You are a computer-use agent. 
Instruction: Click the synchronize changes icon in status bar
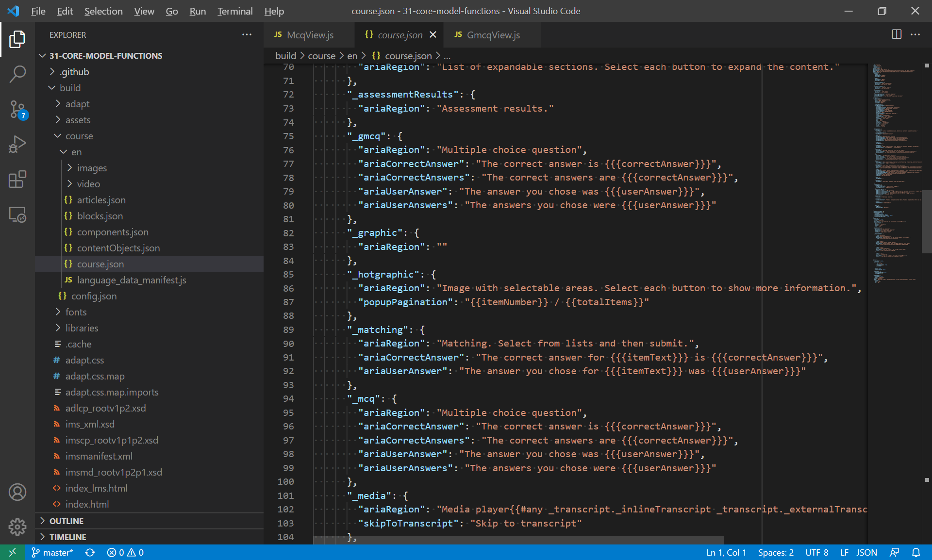90,552
